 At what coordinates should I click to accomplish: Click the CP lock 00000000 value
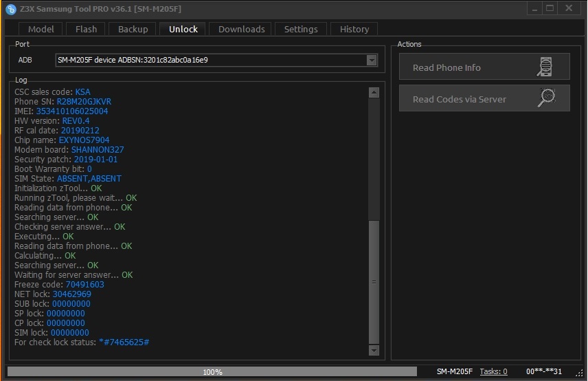coord(66,323)
